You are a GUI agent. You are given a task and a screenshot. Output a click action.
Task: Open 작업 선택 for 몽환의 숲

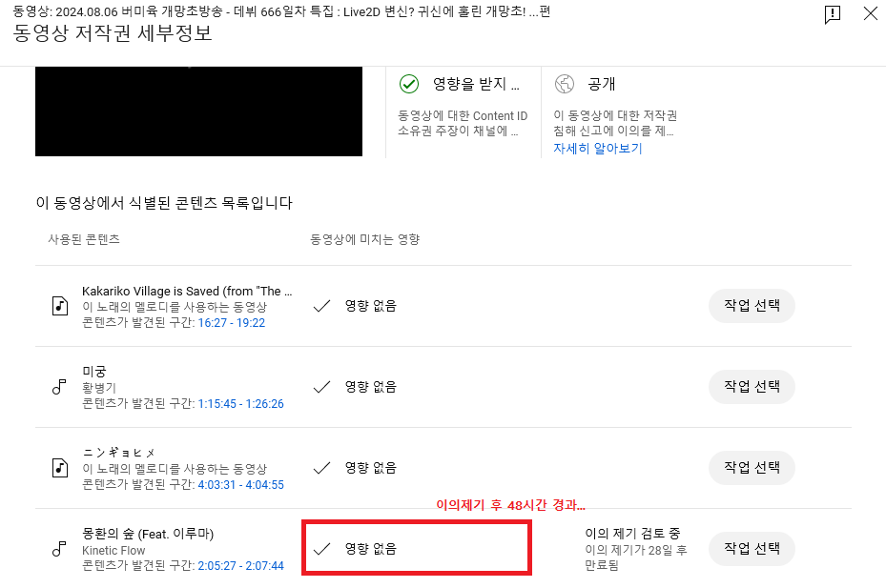[752, 549]
